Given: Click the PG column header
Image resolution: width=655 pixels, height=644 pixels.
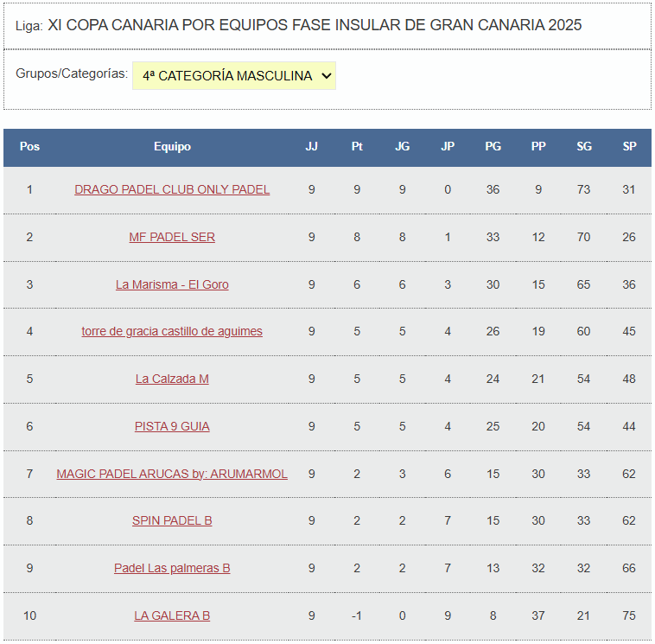Looking at the screenshot, I should point(493,147).
